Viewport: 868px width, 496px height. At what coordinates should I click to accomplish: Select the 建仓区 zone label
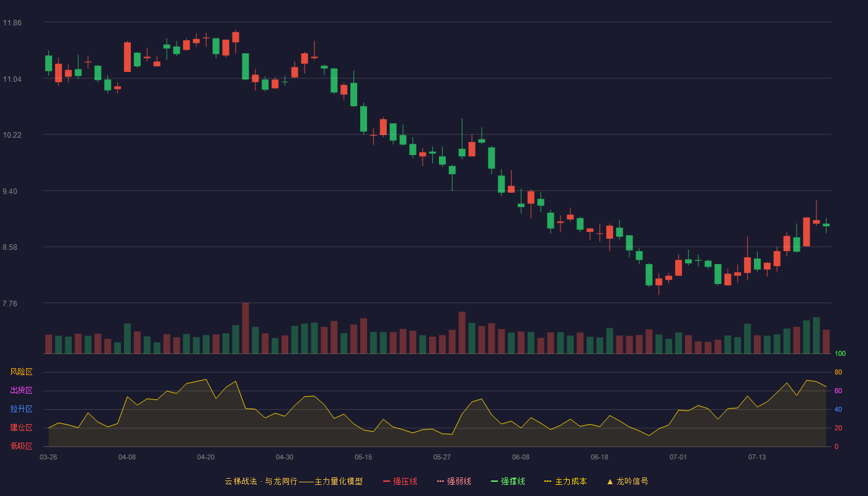21,428
